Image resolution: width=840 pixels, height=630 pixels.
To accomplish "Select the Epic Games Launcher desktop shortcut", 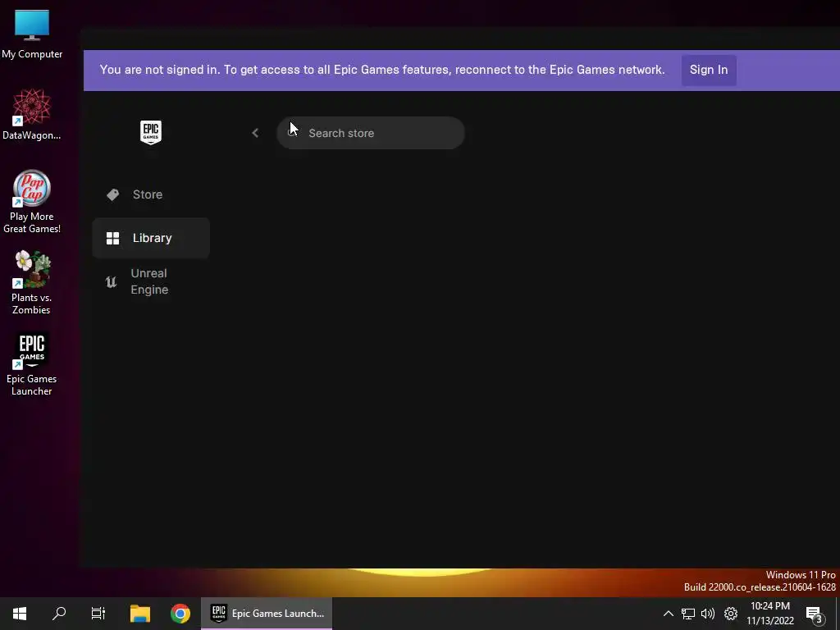I will (x=32, y=363).
